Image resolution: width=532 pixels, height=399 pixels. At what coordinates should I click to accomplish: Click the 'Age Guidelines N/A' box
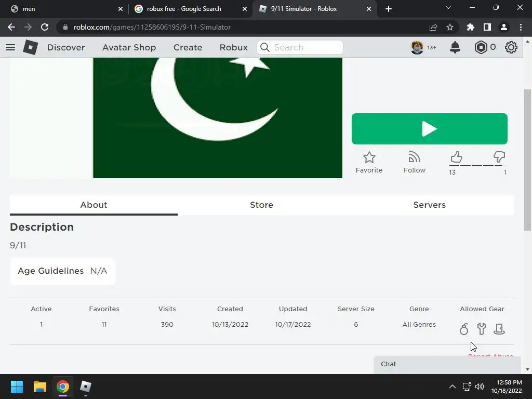coord(62,271)
